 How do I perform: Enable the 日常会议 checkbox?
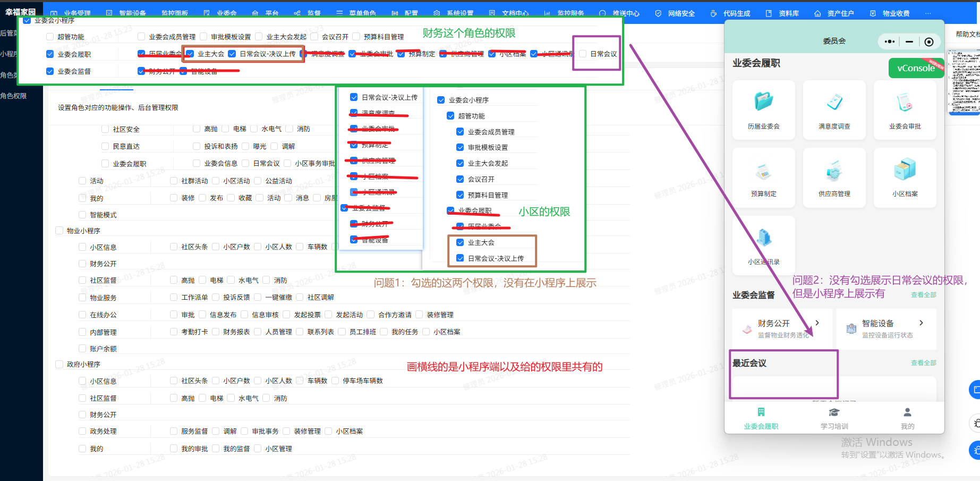point(584,53)
